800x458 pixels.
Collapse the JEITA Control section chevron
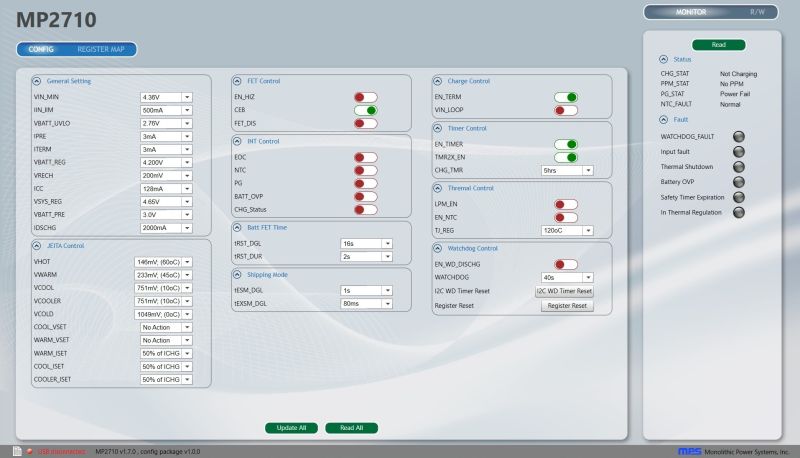pos(37,245)
